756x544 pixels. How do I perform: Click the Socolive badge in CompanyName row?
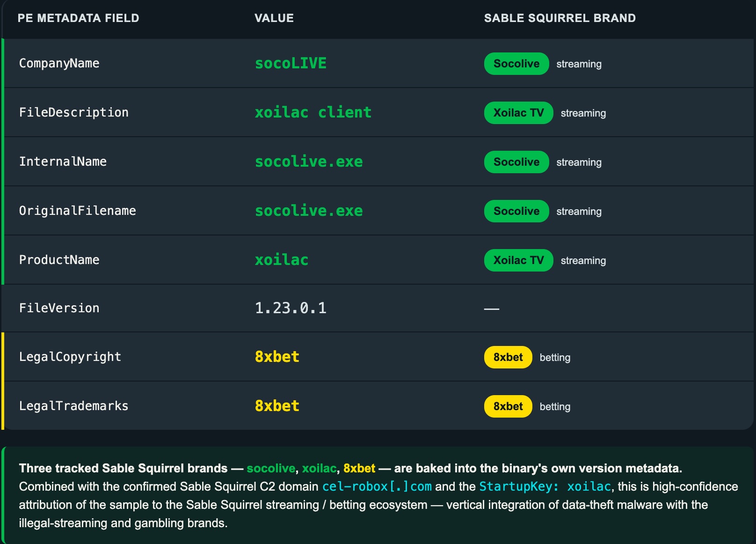pyautogui.click(x=516, y=64)
